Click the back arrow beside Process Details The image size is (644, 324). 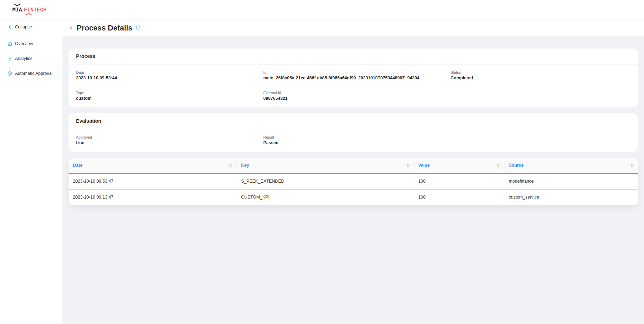coord(71,28)
